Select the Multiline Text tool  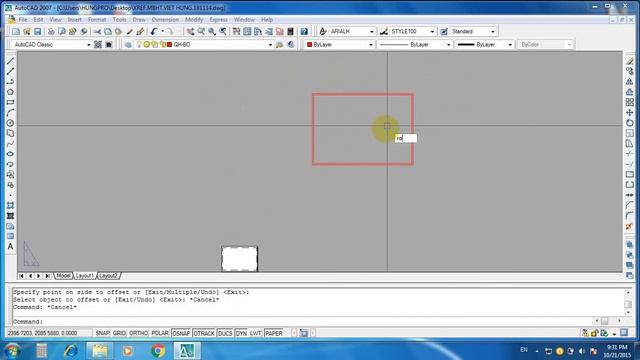(10, 247)
